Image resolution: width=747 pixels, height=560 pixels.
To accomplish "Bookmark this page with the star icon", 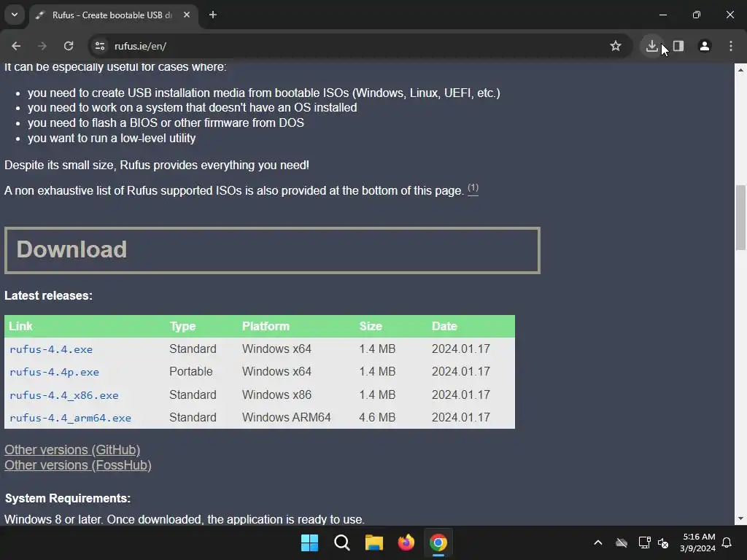I will click(616, 46).
